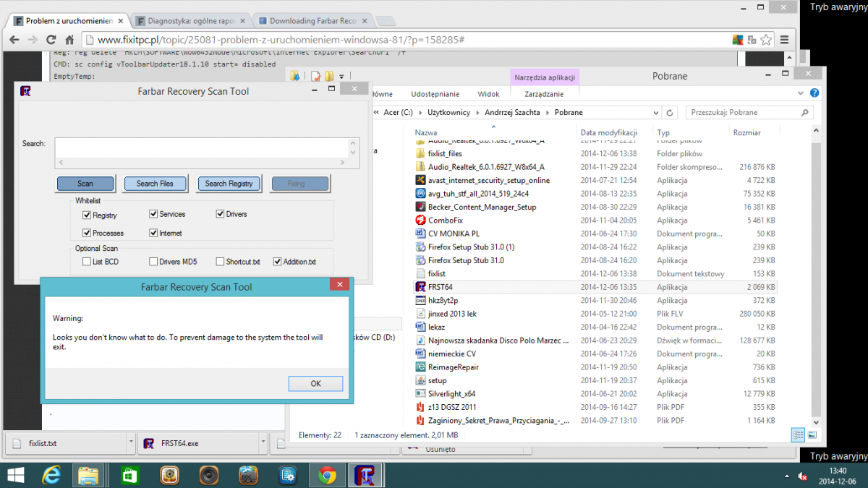Image resolution: width=868 pixels, height=488 pixels.
Task: Click the FRST64 application icon in file list
Action: [421, 287]
